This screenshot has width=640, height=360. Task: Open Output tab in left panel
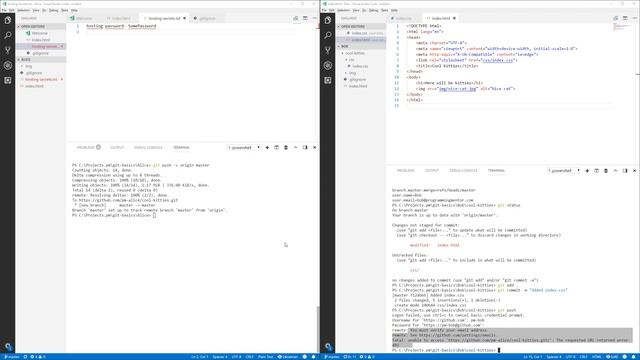pos(117,147)
